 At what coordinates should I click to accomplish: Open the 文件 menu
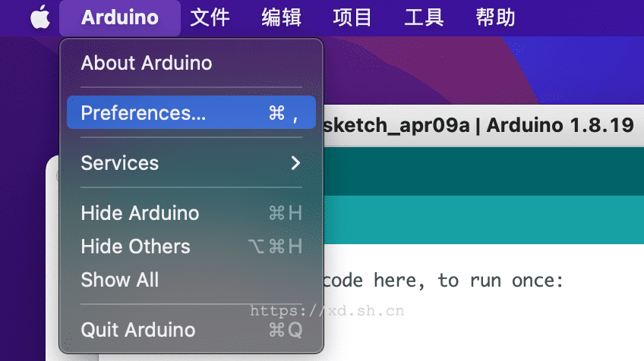coord(210,17)
